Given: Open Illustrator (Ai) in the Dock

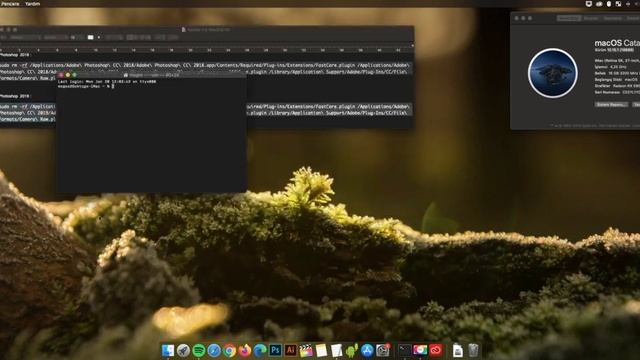Looking at the screenshot, I should [x=291, y=350].
